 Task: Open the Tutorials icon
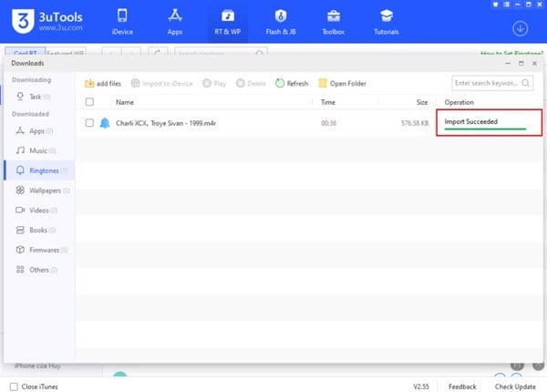[x=386, y=17]
